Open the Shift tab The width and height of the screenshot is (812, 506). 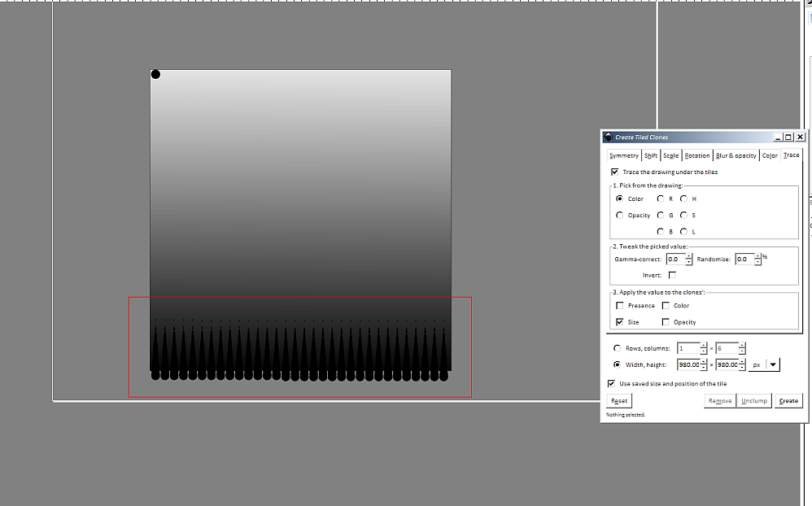click(650, 155)
